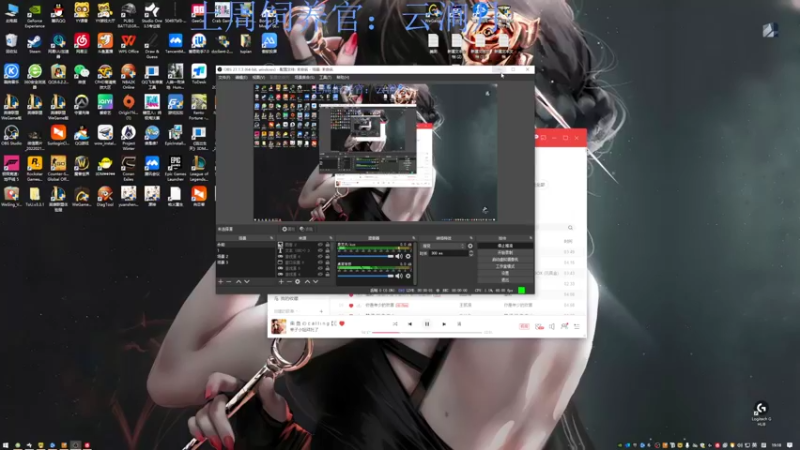Screen dimensions: 800x450
Task: Pop out the Scenes dock panel
Action: pos(271,238)
